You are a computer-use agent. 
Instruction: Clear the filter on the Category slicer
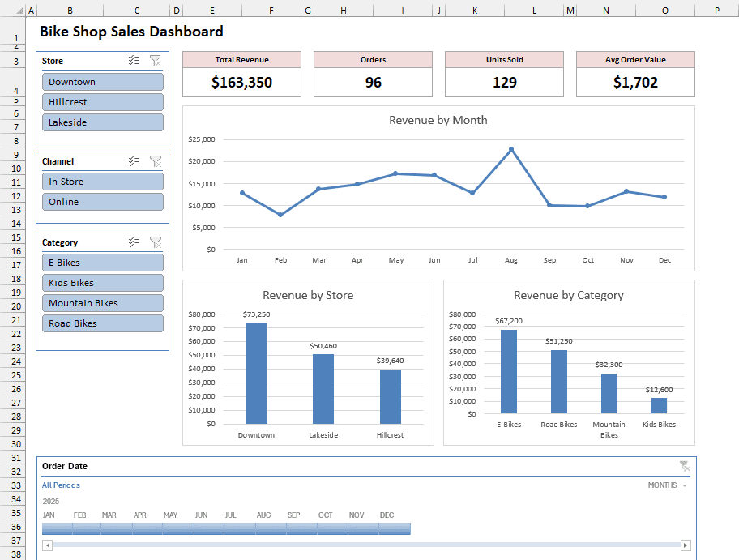coord(155,242)
